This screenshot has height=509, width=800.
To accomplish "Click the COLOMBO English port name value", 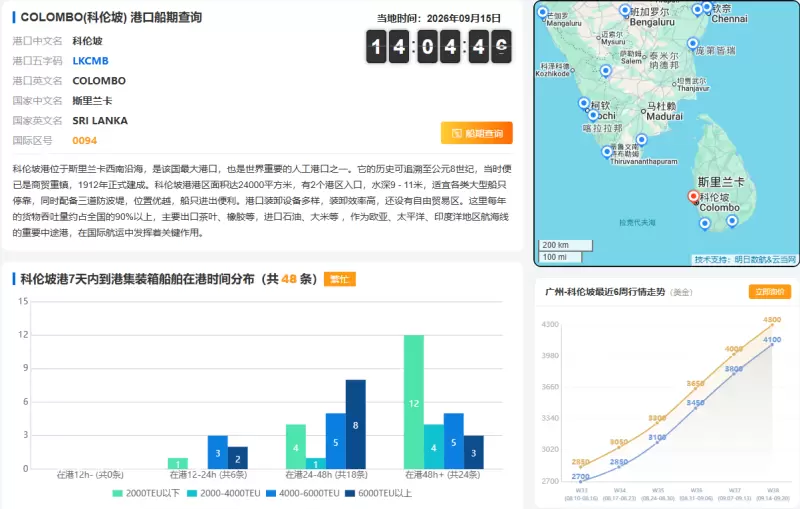I will coord(99,81).
